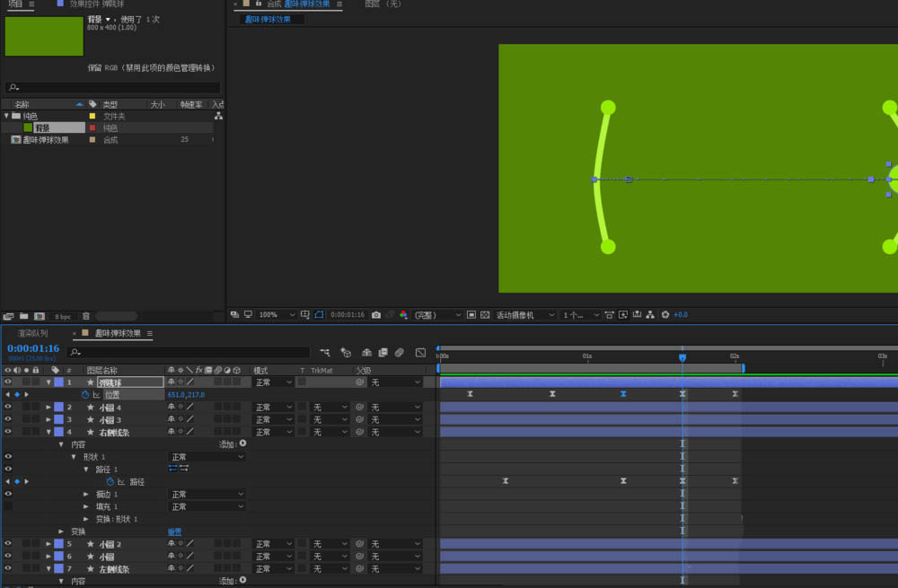Screen dimensions: 898x588
Task: Click the blue label color swatch of layer 1
Action: pos(58,382)
